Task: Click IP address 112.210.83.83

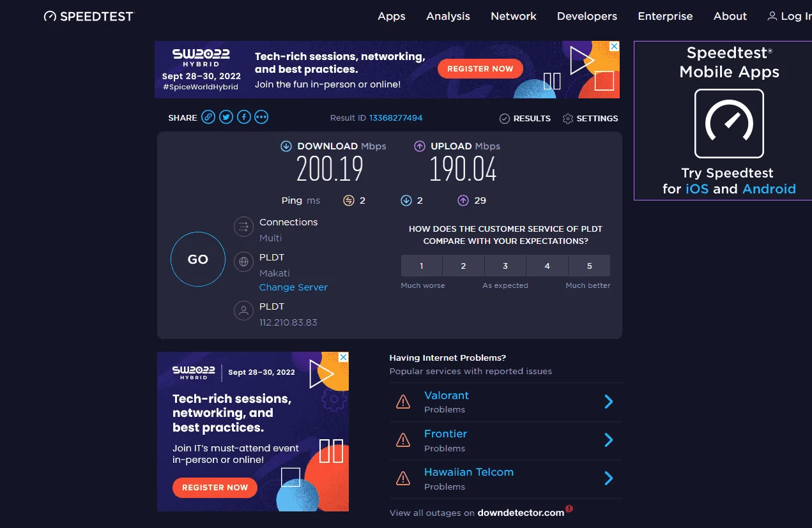Action: pyautogui.click(x=288, y=322)
